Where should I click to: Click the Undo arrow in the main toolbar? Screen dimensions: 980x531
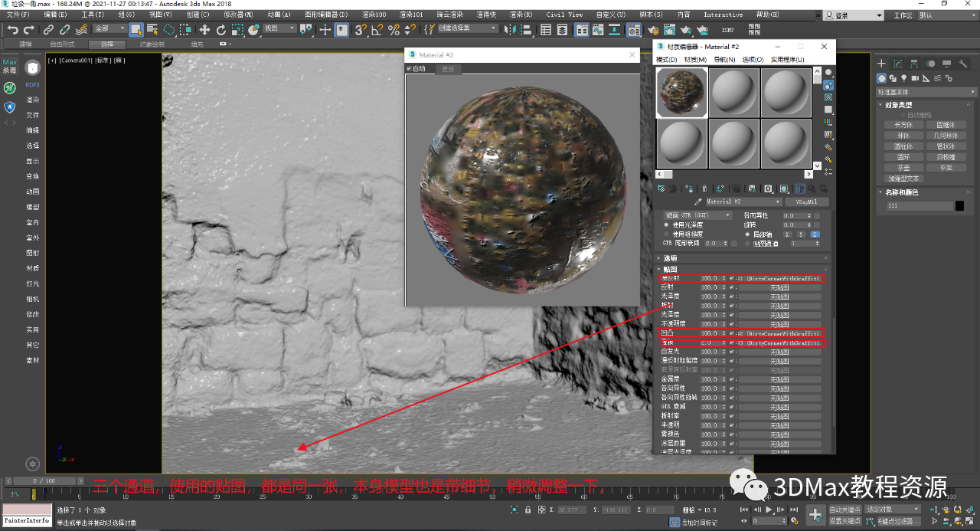pyautogui.click(x=13, y=30)
